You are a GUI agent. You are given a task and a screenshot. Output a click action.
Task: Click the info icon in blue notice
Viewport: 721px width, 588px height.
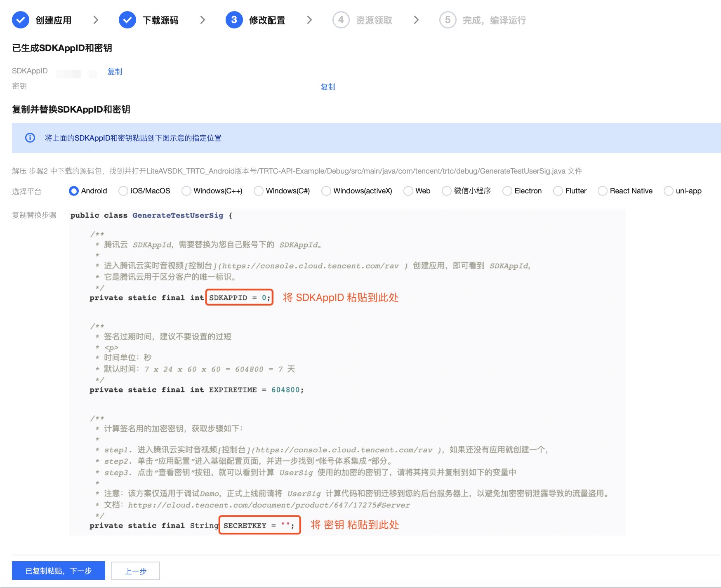coord(30,138)
